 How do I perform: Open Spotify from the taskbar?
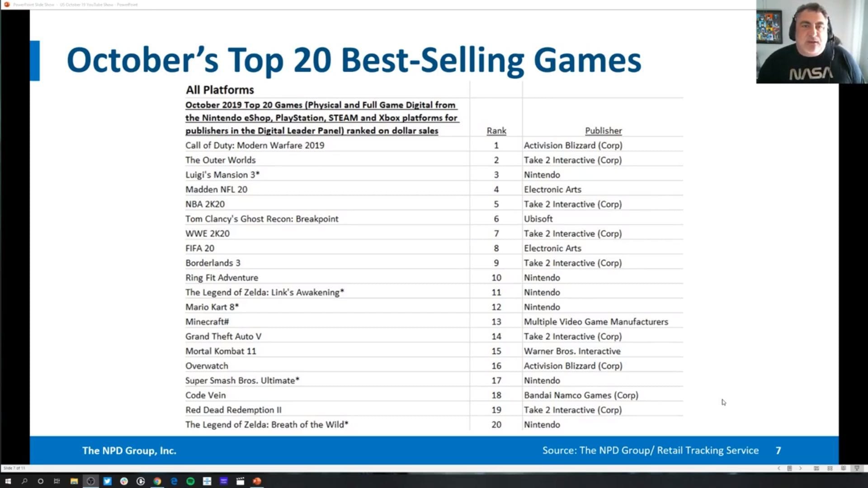[190, 481]
